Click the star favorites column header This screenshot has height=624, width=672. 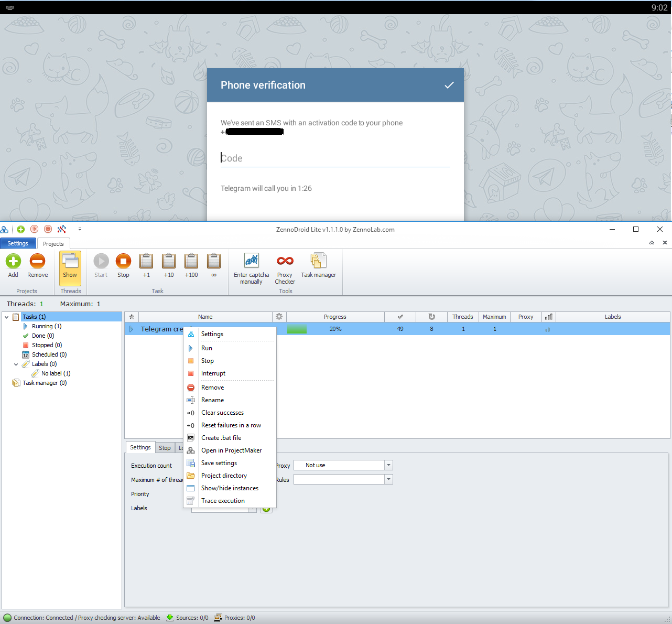point(132,317)
